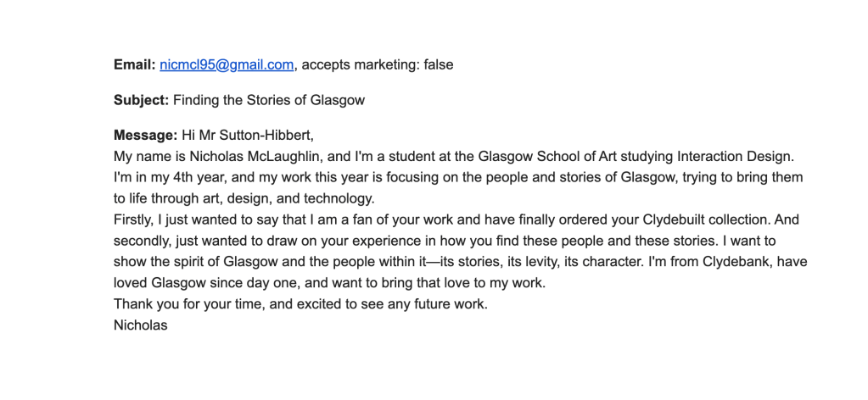Click the subject text "Finding the Stories of Glasgow"
The height and width of the screenshot is (400, 868).
269,100
